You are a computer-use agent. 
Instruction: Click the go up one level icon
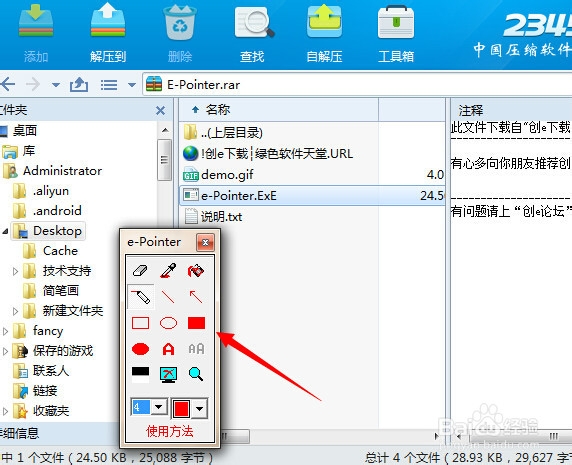pyautogui.click(x=79, y=85)
